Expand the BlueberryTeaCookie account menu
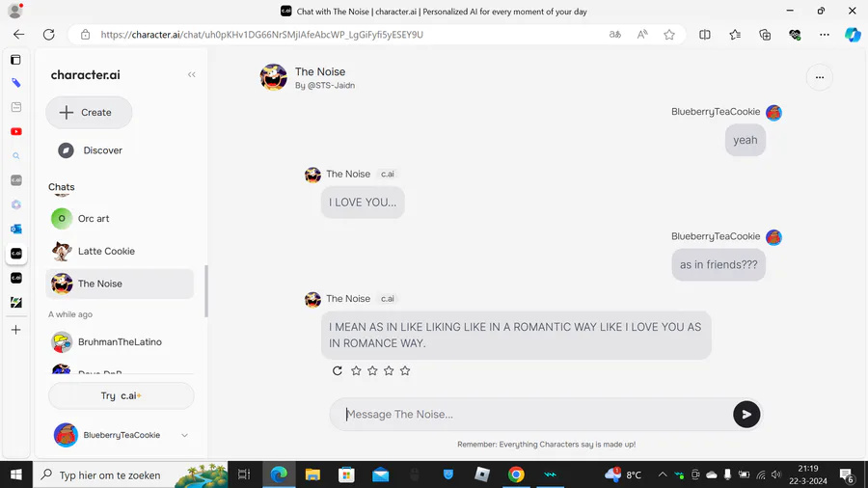This screenshot has width=868, height=488. point(184,435)
